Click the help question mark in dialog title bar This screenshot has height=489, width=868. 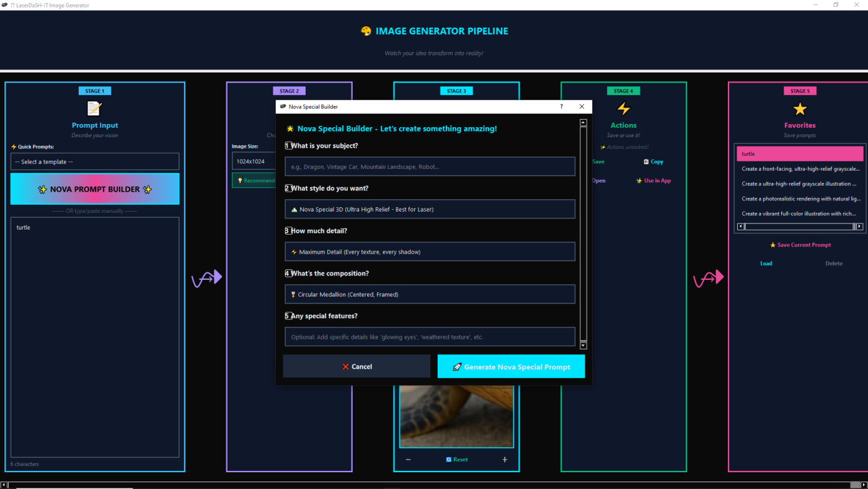[x=562, y=107]
